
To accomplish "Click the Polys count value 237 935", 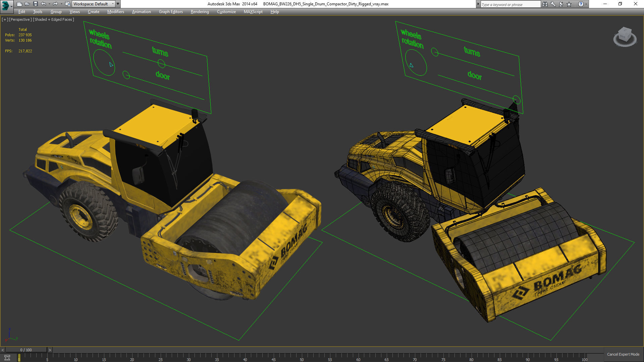I will (x=25, y=35).
